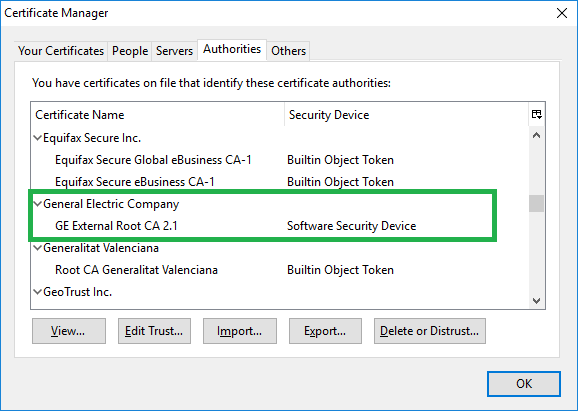Confirm with the OK button

pos(524,384)
